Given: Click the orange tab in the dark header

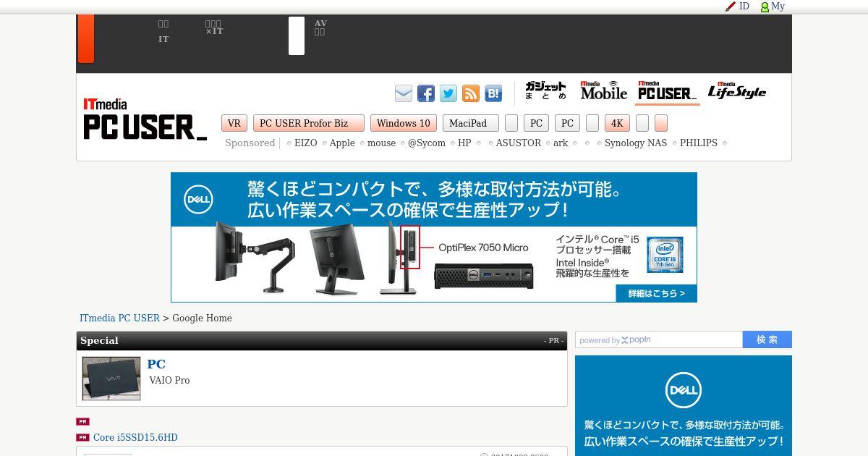Looking at the screenshot, I should tap(86, 38).
